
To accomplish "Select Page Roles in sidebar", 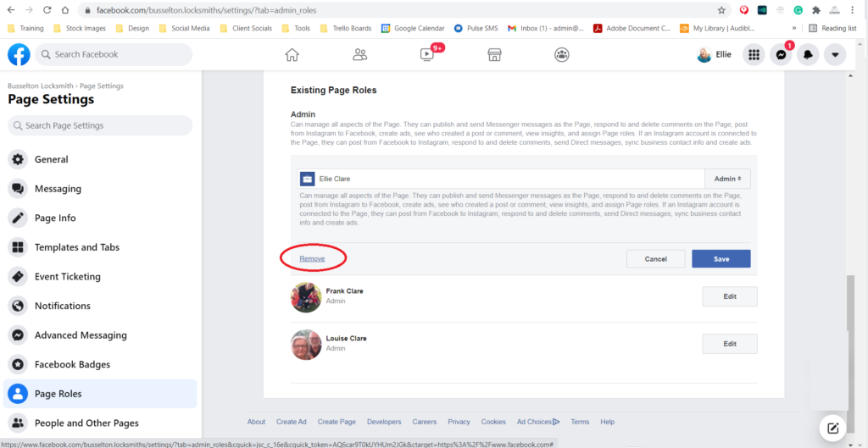I will point(100,394).
